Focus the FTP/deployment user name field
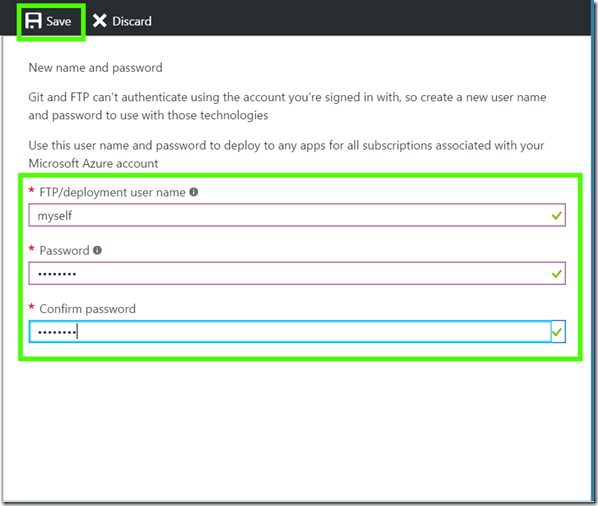Image resolution: width=598 pixels, height=506 pixels. coord(297,215)
